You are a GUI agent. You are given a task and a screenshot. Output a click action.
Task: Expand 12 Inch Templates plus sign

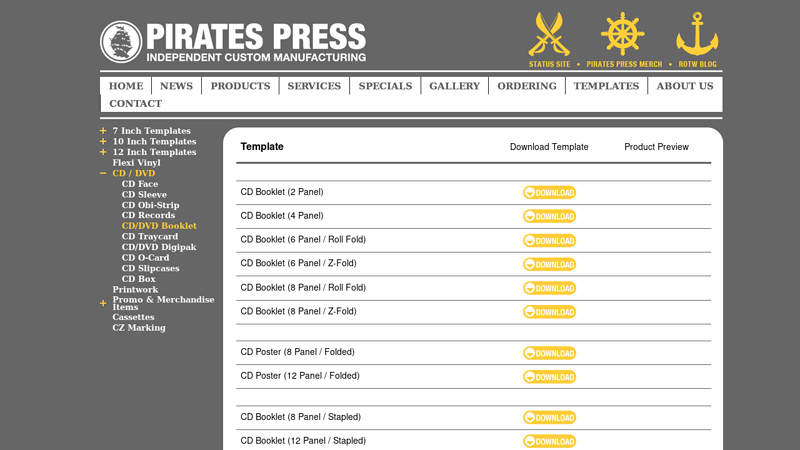click(x=103, y=152)
